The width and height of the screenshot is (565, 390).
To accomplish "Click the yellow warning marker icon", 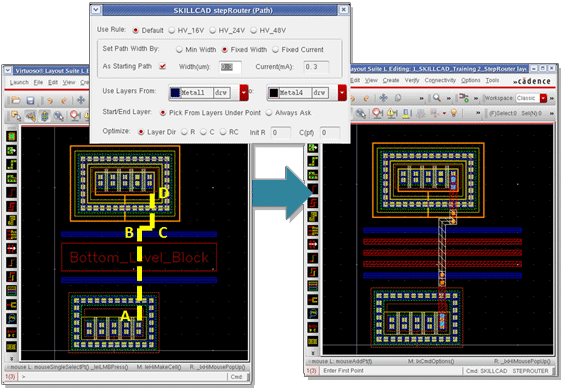I will 392,113.
